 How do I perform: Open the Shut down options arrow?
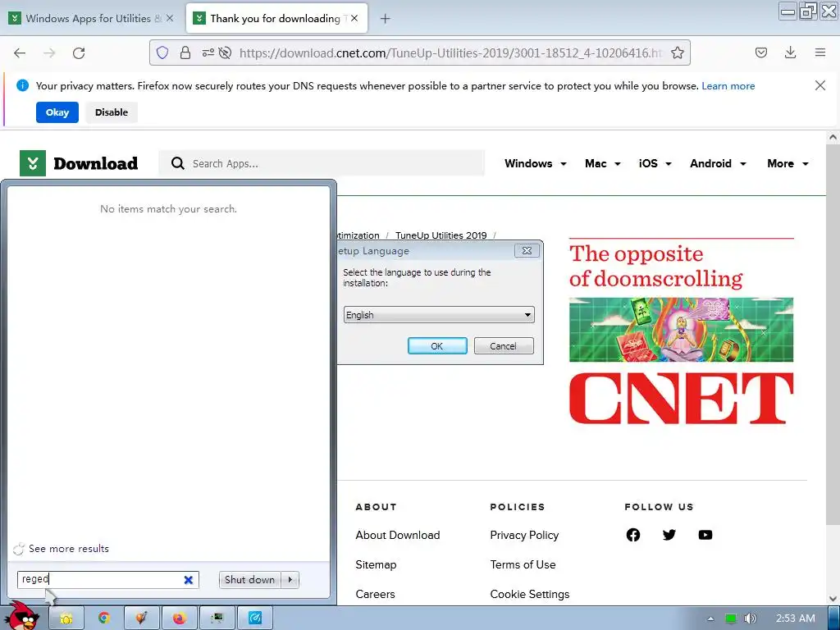point(290,580)
